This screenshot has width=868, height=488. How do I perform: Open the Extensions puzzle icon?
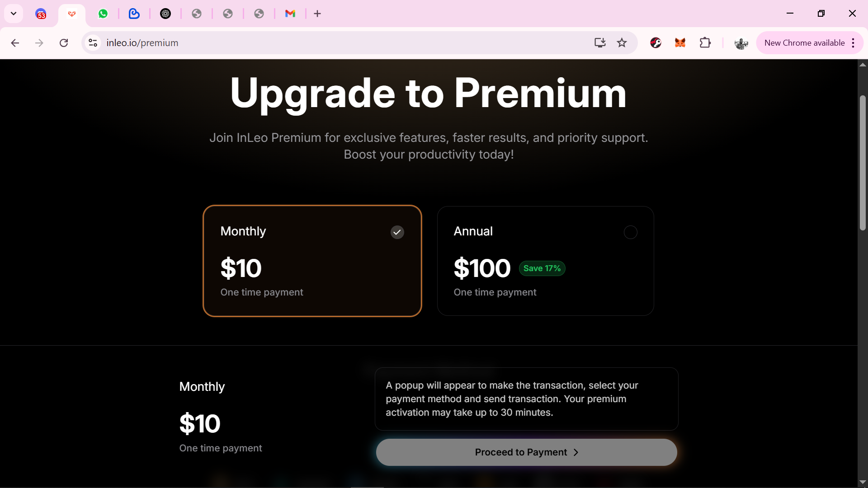click(x=705, y=43)
